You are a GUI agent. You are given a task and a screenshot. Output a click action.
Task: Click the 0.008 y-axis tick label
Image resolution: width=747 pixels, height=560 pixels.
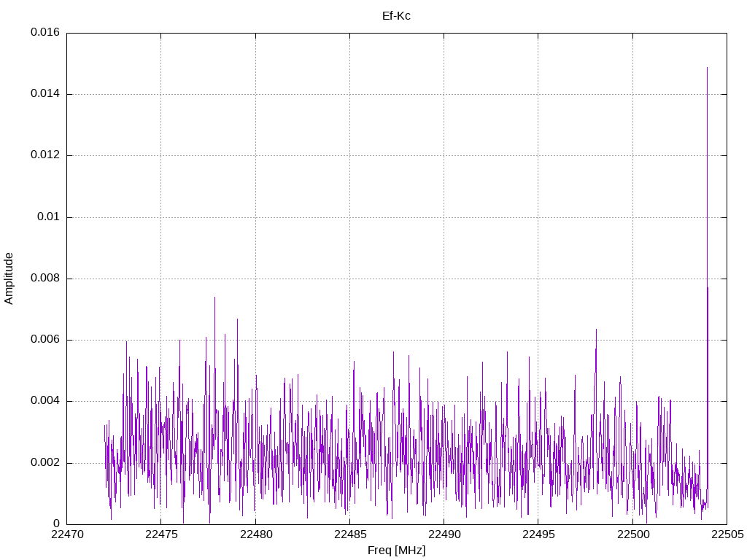click(x=45, y=279)
